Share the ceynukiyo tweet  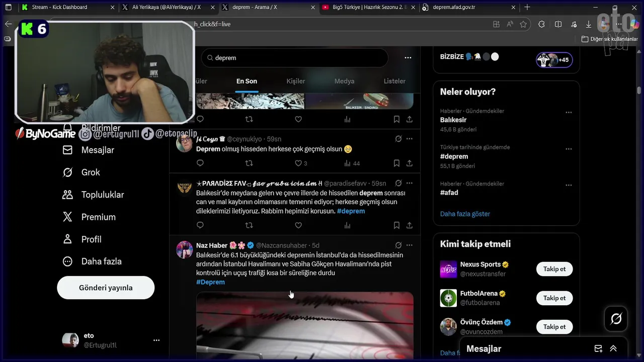coord(410,163)
